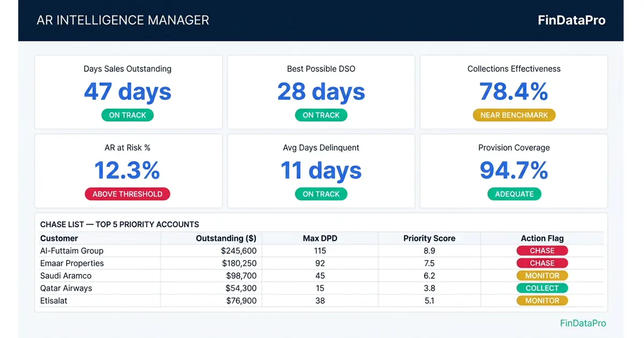
Task: Click the $54,300 outstanding amount
Action: tap(241, 288)
